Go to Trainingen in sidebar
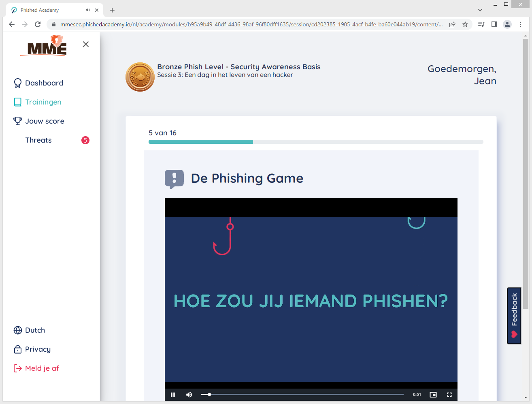Viewport: 532px width, 404px height. (x=43, y=102)
